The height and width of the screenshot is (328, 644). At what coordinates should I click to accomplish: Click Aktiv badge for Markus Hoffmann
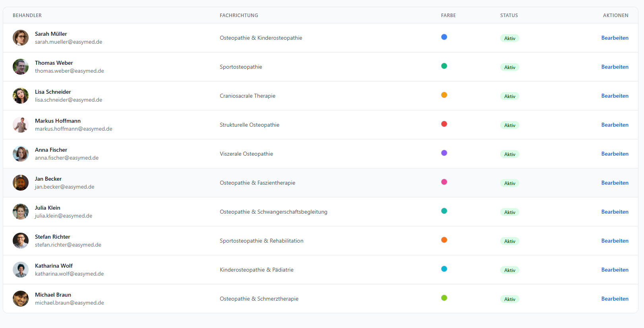coord(510,125)
